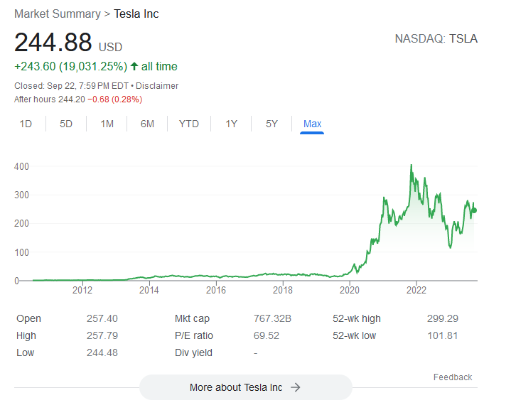The width and height of the screenshot is (511, 420).
Task: Click the 2014 label on chart axis
Action: (x=149, y=290)
